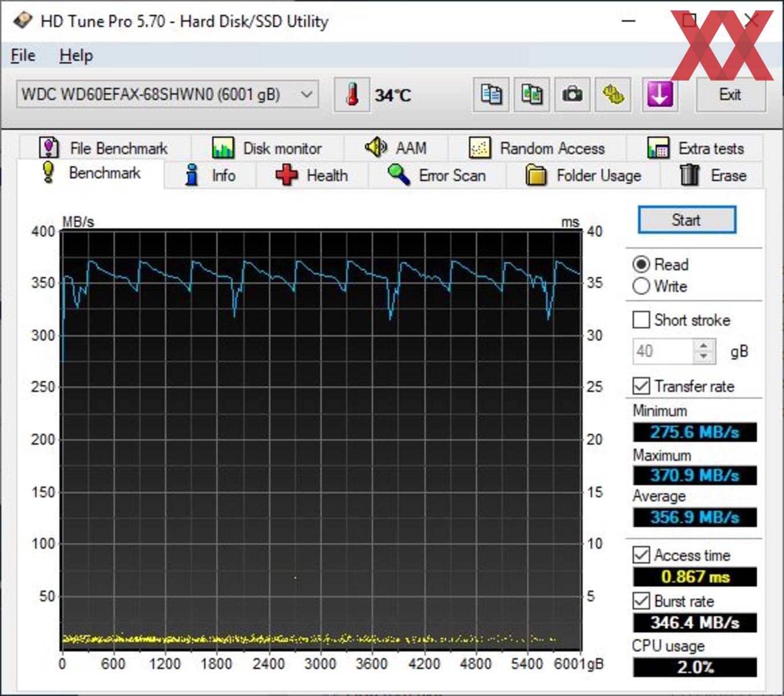Click the Error Scan magnifier icon
The height and width of the screenshot is (696, 784).
click(398, 175)
